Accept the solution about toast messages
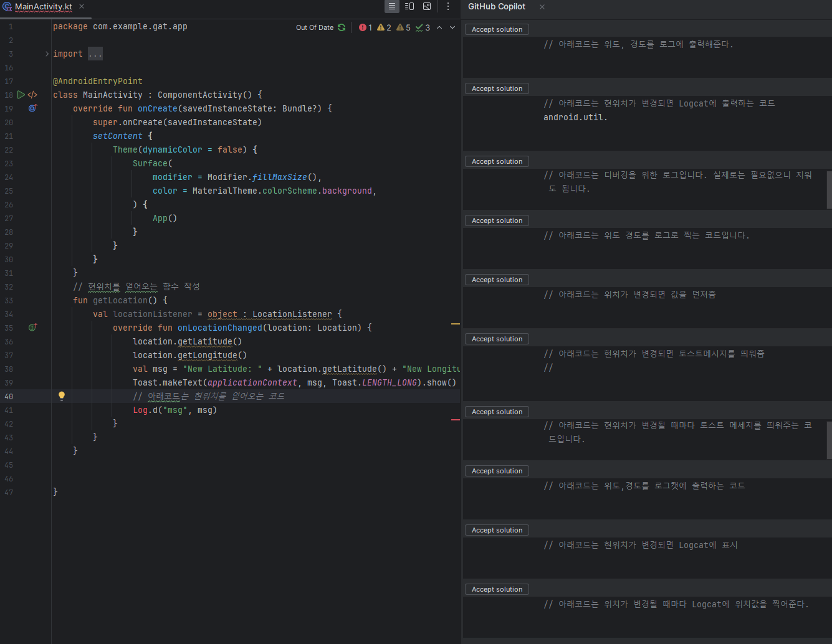The image size is (832, 644). [497, 338]
